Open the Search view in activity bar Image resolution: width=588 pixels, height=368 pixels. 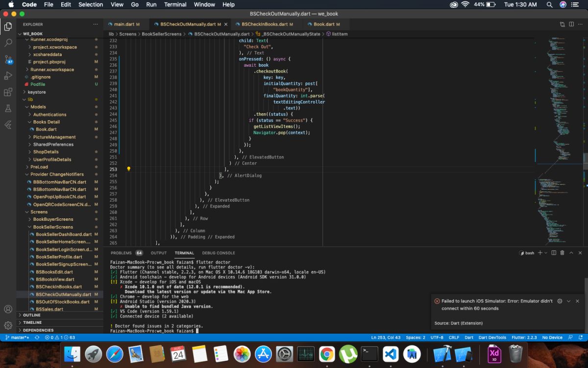click(8, 43)
